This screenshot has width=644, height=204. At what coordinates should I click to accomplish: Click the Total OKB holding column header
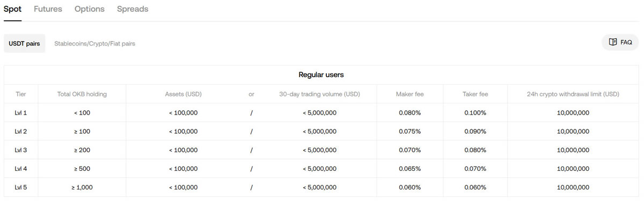[x=82, y=94]
